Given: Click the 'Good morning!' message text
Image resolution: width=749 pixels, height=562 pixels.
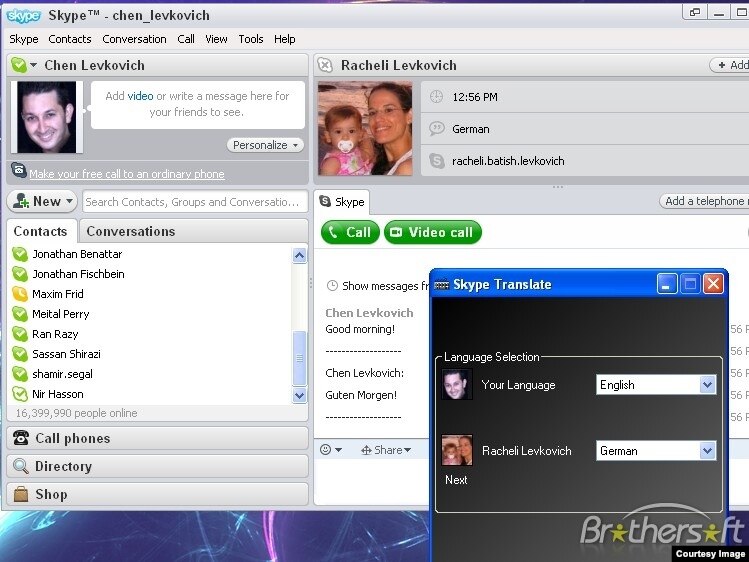Looking at the screenshot, I should [360, 329].
